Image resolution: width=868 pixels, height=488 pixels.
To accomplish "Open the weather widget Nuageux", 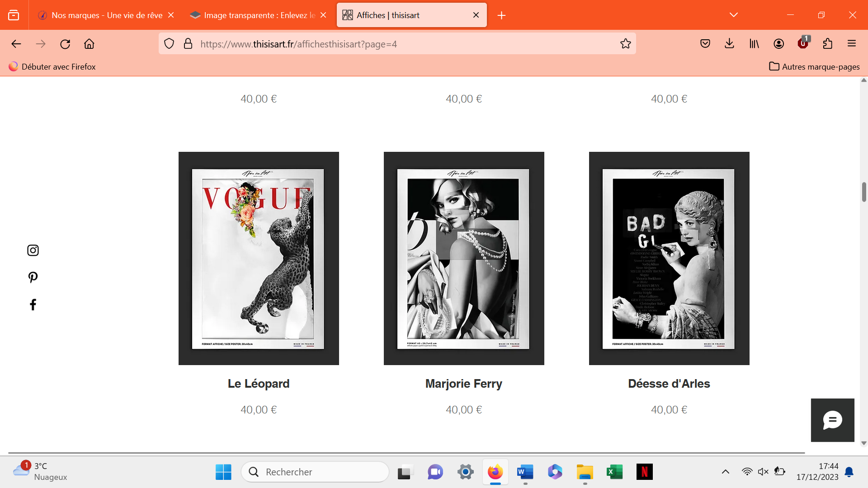I will click(40, 472).
